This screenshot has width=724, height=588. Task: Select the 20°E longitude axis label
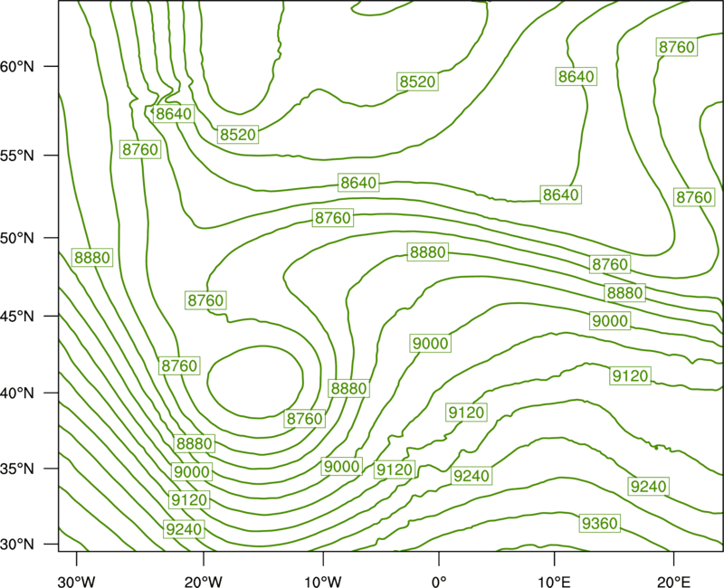673,581
